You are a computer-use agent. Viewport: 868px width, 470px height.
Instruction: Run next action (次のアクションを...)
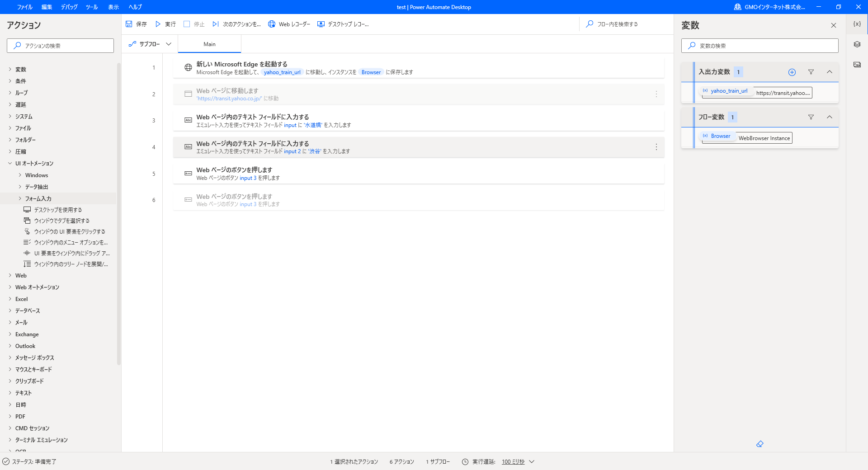coord(236,24)
